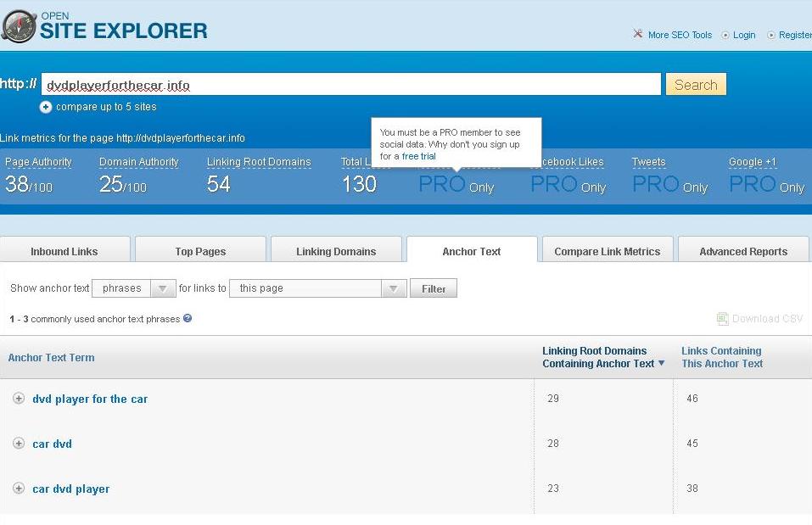Open the 'car dvd' anchor text link

tap(53, 444)
